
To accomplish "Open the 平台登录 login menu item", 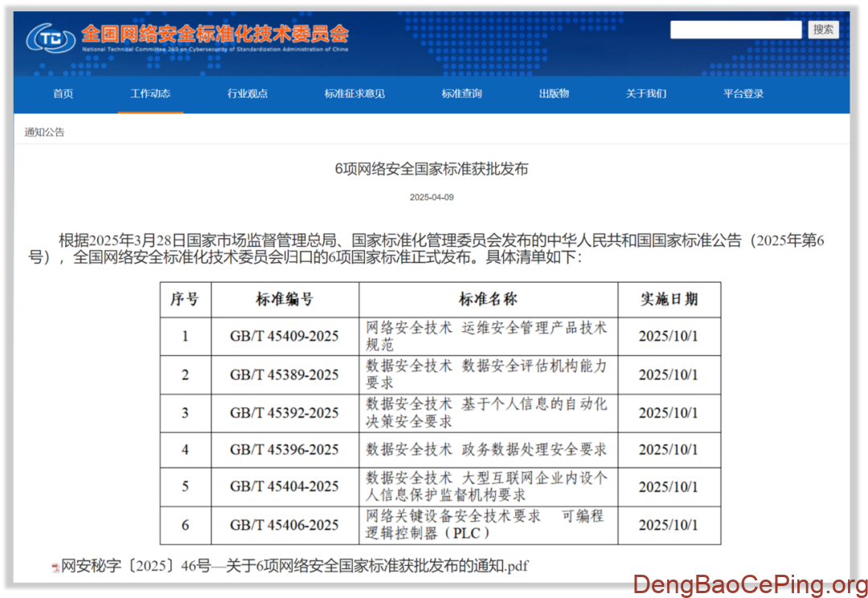I will pos(743,93).
